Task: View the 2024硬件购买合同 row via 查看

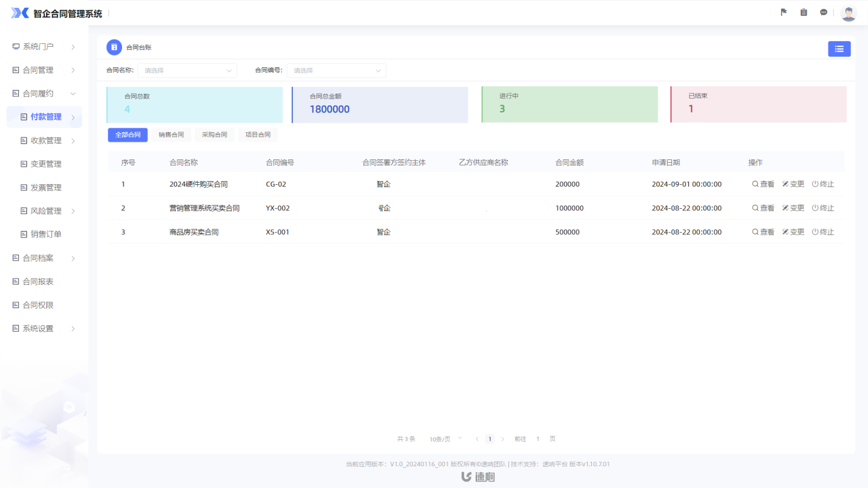Action: [763, 184]
